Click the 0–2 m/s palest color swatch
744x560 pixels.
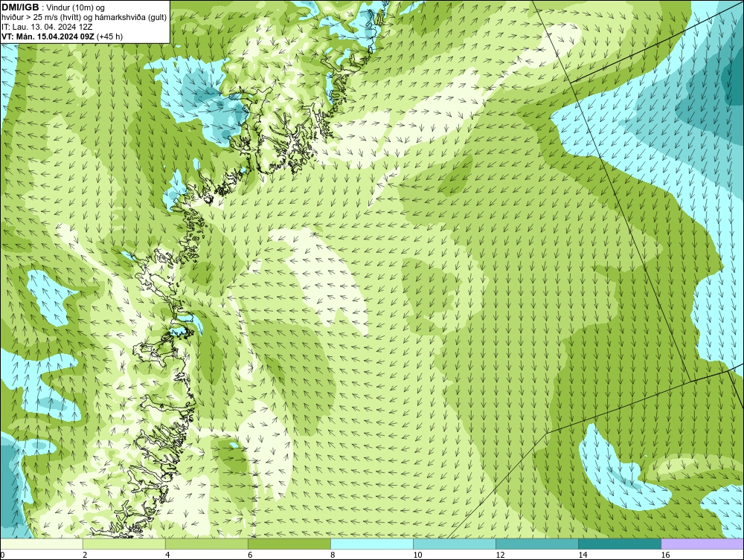(x=42, y=544)
